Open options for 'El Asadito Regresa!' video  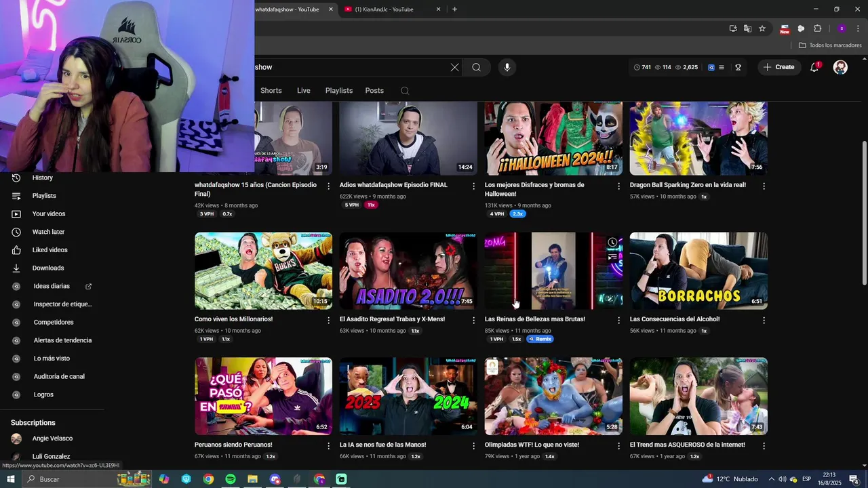[x=473, y=320]
